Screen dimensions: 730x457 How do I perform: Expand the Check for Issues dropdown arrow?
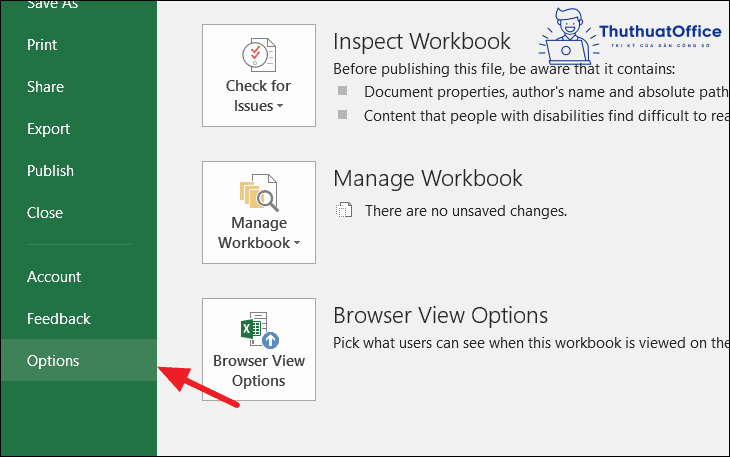click(280, 106)
